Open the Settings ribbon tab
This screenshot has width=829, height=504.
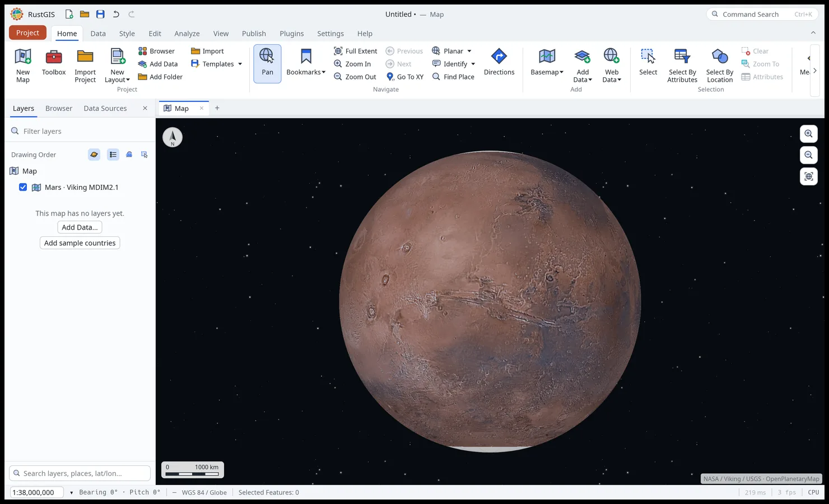point(330,34)
